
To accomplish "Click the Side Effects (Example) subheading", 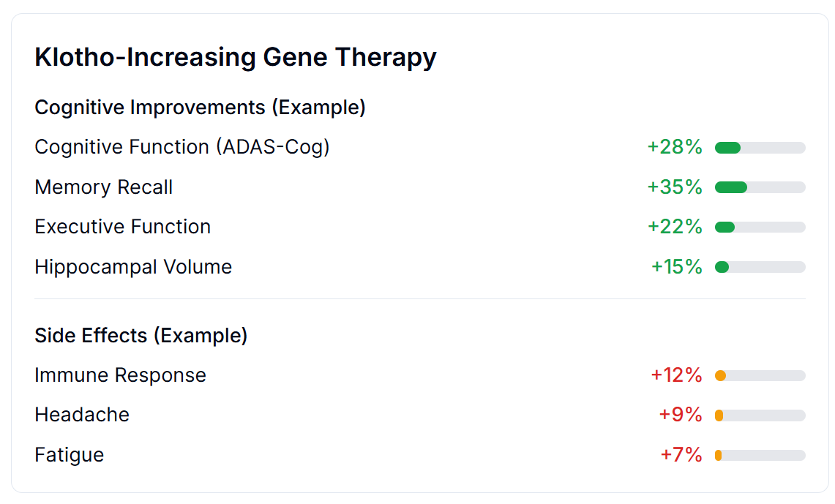I will tap(141, 336).
